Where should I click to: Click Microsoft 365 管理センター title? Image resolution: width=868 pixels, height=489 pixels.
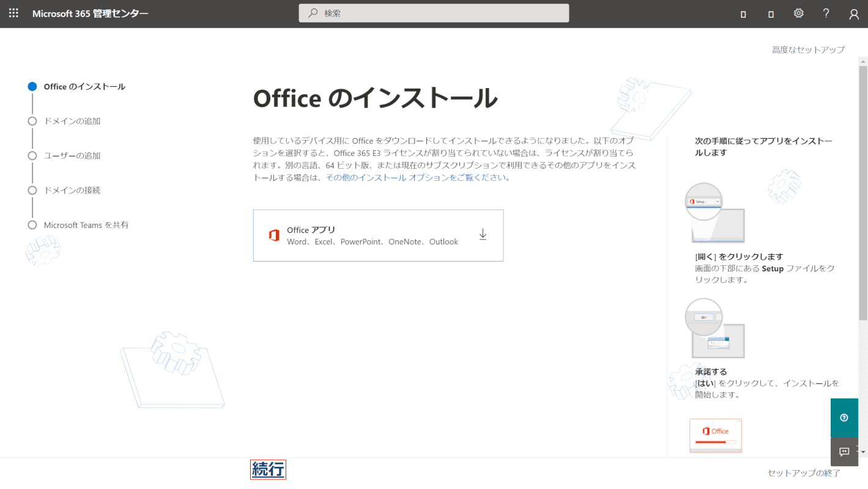[x=90, y=13]
